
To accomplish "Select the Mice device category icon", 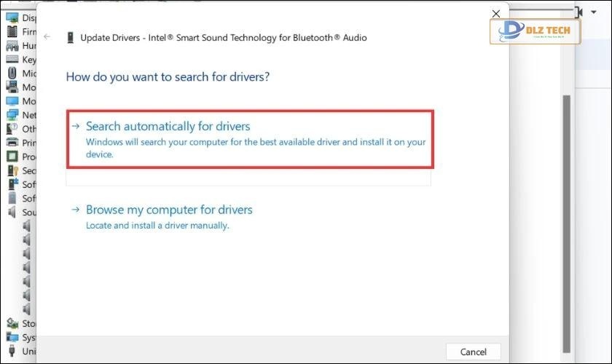I will (x=12, y=74).
